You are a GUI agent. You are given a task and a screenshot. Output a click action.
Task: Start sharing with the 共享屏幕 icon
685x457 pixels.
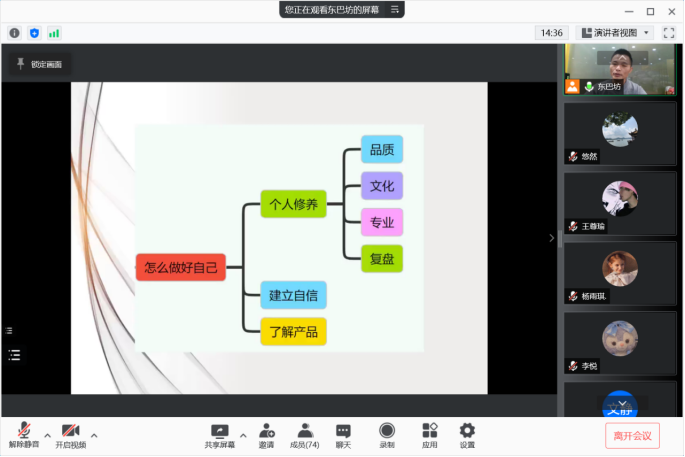point(219,434)
